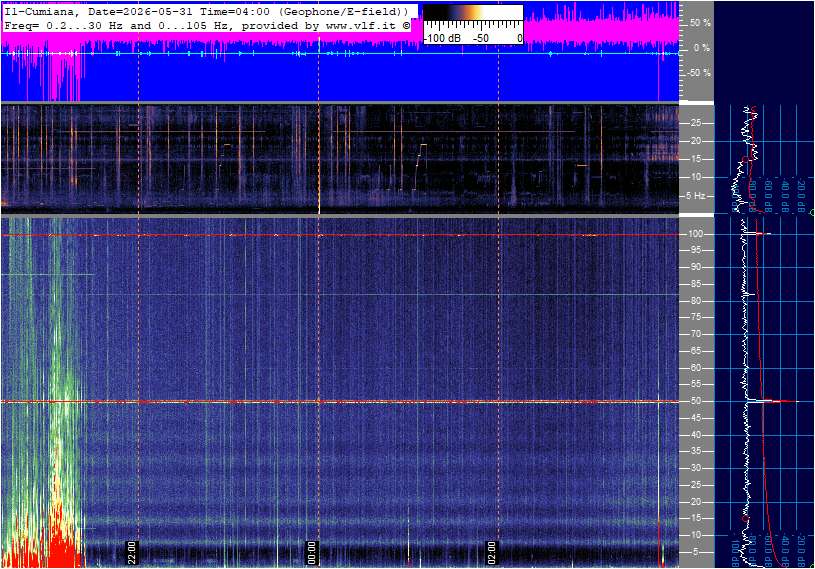The height and width of the screenshot is (569, 815).
Task: Click the 50 label on lower frequency axis
Action: pyautogui.click(x=695, y=401)
